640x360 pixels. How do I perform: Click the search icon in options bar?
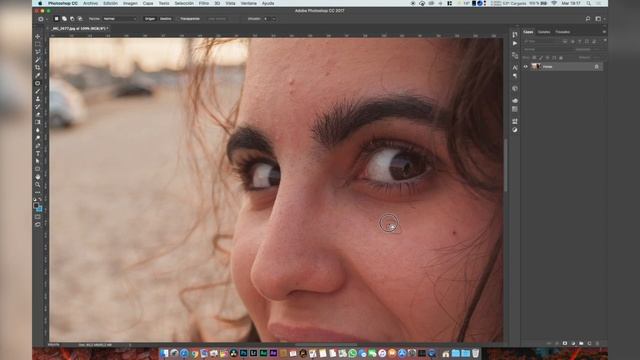click(588, 19)
